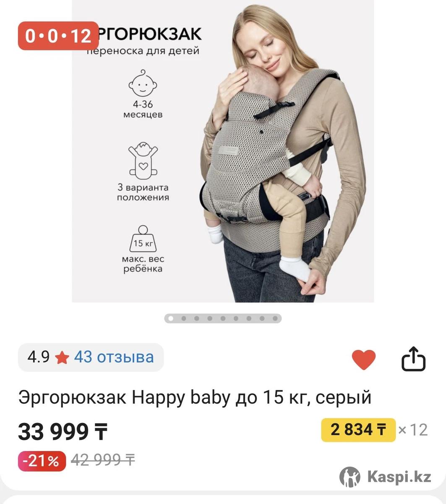Select the second image carousel dot
The image size is (446, 504).
(x=183, y=318)
